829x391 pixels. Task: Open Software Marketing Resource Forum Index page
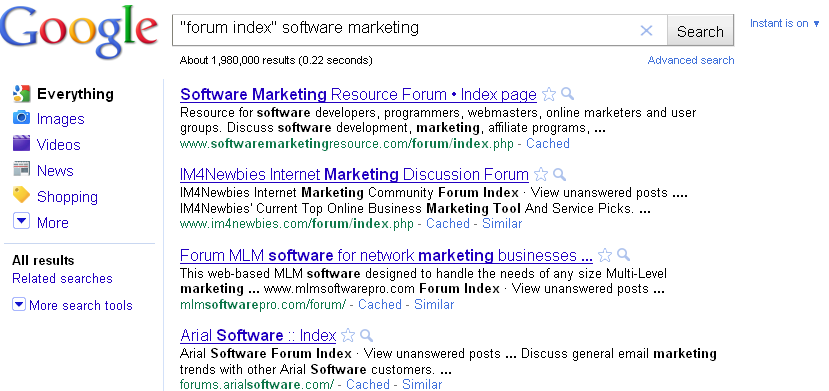(x=358, y=95)
